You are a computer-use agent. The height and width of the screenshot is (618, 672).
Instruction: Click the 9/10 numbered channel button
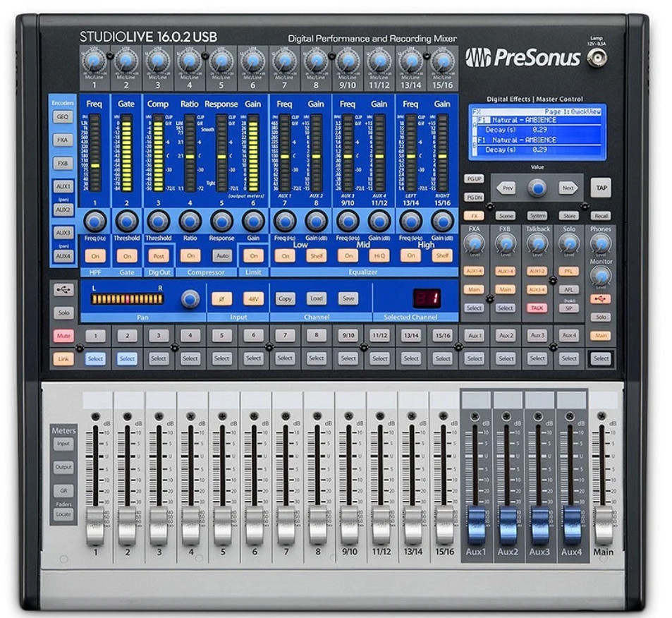[x=348, y=336]
